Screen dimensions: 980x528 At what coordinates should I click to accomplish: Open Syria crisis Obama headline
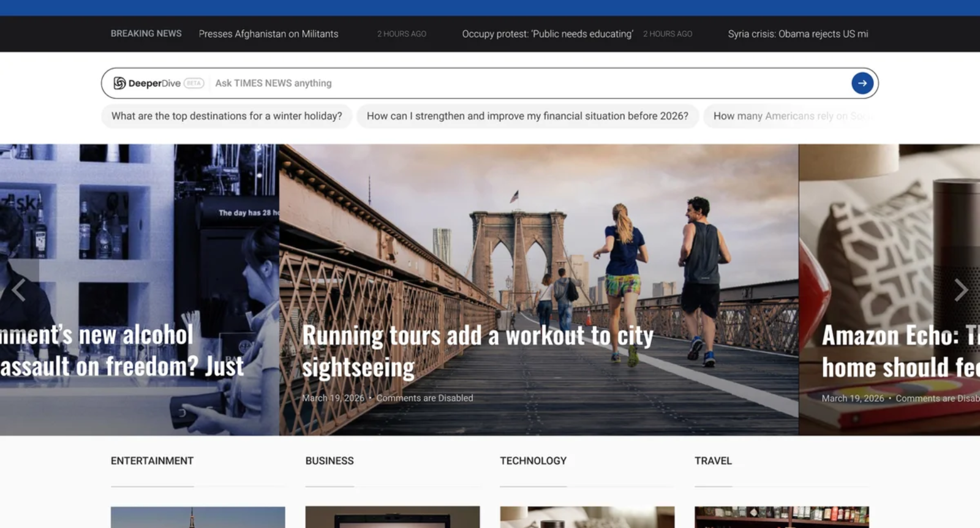pos(797,34)
